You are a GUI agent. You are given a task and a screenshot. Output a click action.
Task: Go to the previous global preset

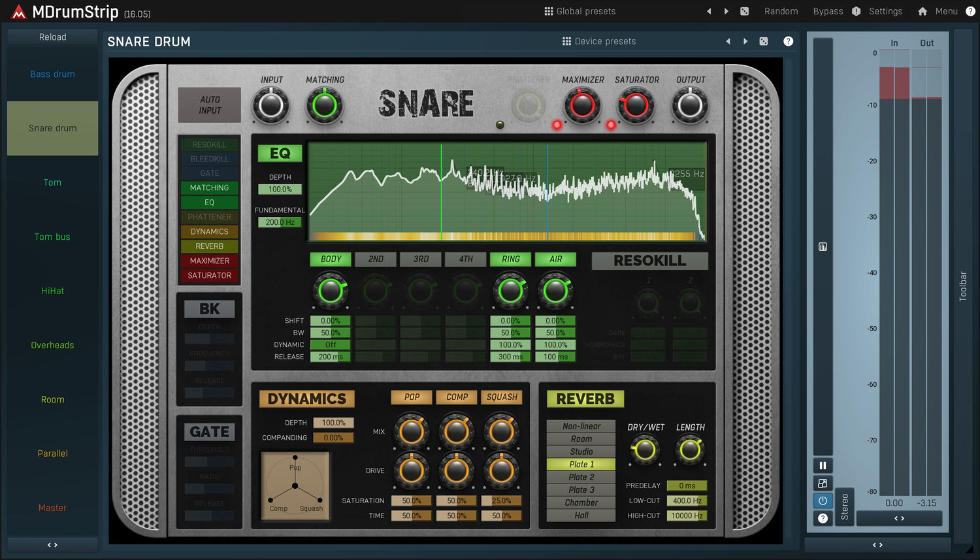[x=709, y=11]
